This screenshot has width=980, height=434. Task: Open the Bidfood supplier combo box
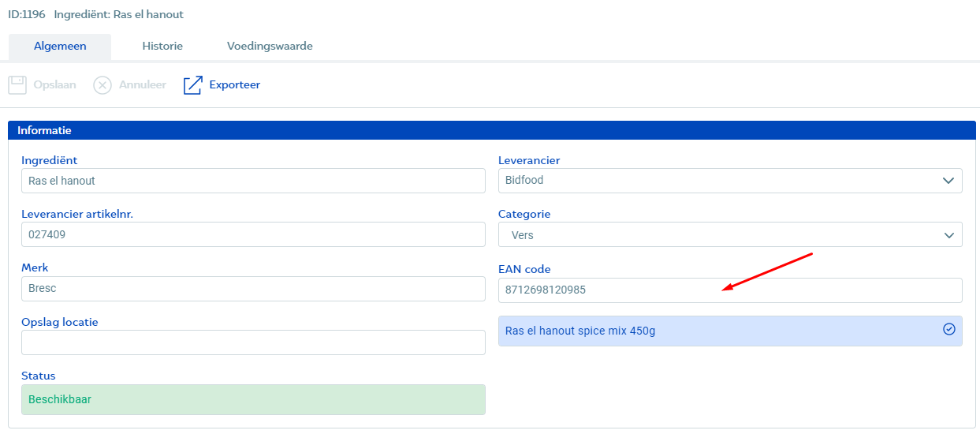click(x=730, y=181)
